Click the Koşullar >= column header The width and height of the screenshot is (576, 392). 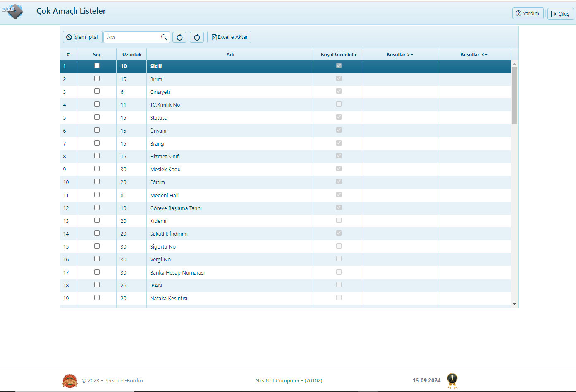pyautogui.click(x=400, y=55)
